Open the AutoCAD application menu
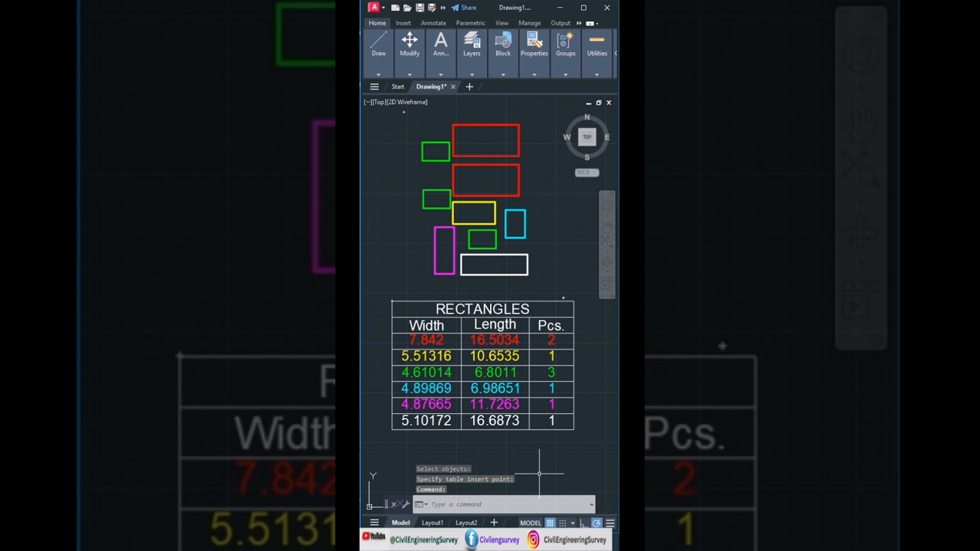Image resolution: width=980 pixels, height=551 pixels. (x=374, y=8)
